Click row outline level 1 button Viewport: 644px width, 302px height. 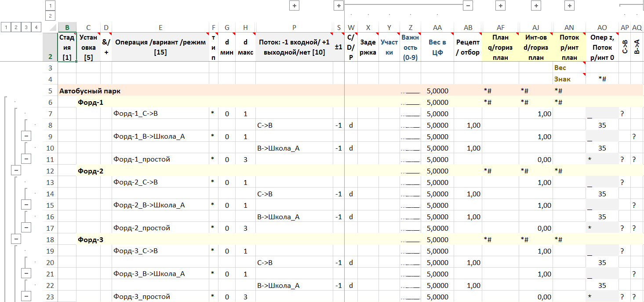(6, 27)
